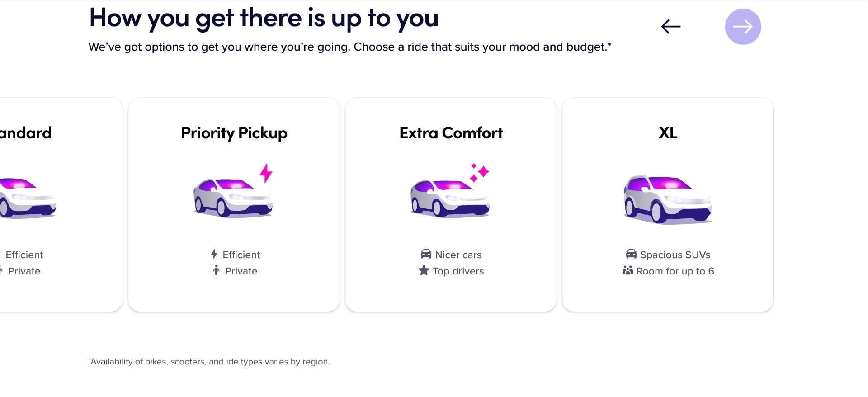The image size is (868, 397).
Task: Click the star icon next to Top drivers
Action: [x=423, y=271]
